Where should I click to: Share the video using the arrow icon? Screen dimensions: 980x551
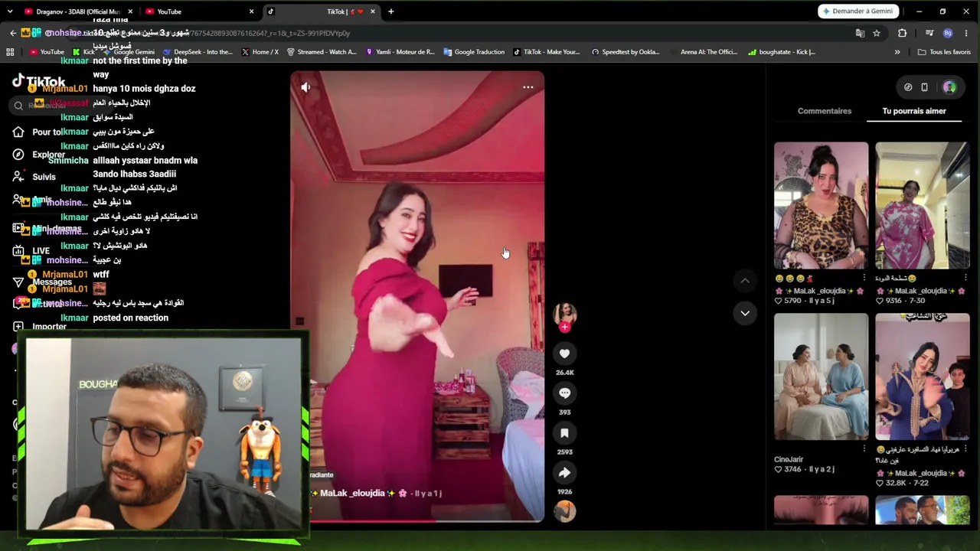564,473
